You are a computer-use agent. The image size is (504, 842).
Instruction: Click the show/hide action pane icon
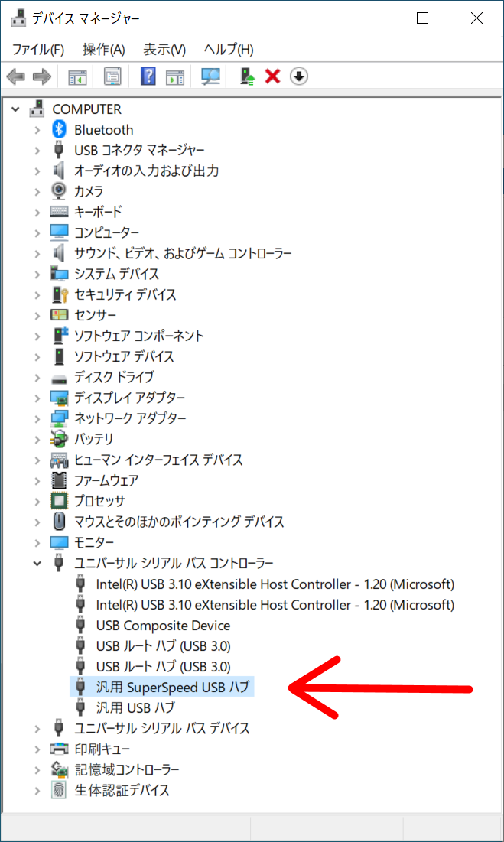(x=175, y=76)
